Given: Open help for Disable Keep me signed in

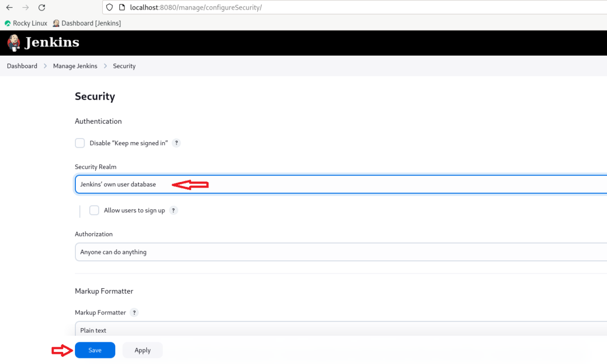Looking at the screenshot, I should tap(176, 143).
